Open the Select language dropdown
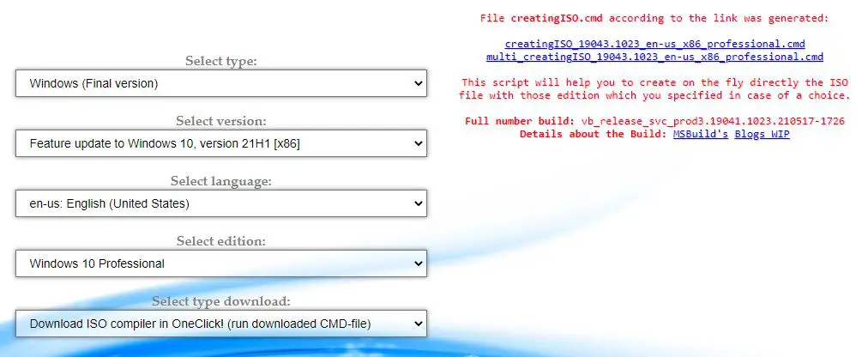868x357 pixels. (x=221, y=203)
